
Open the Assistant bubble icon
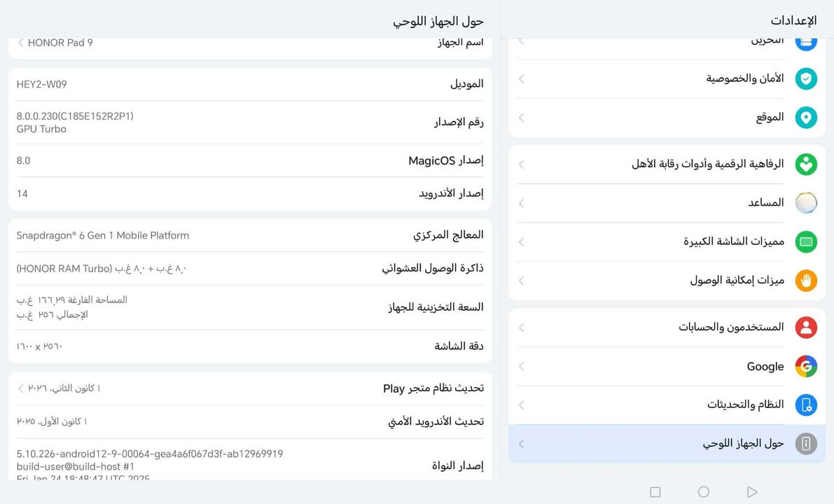(806, 203)
